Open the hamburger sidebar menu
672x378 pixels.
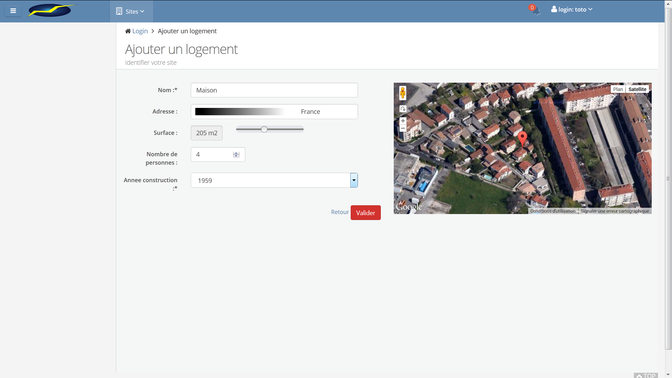(x=13, y=11)
